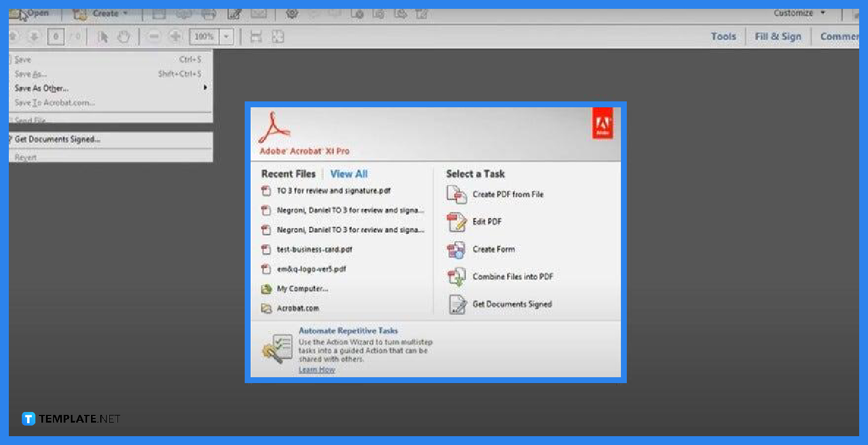Click the Learn How link
The width and height of the screenshot is (868, 445).
(x=317, y=369)
